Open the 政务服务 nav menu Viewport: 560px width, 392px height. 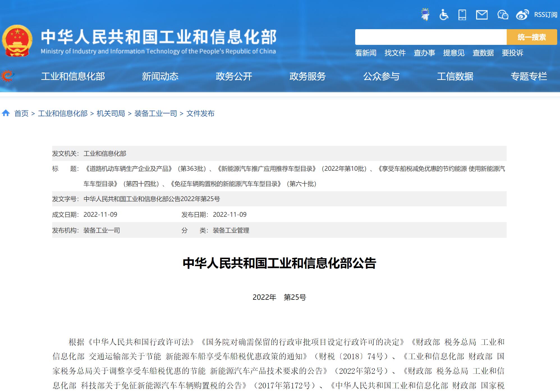pos(307,76)
